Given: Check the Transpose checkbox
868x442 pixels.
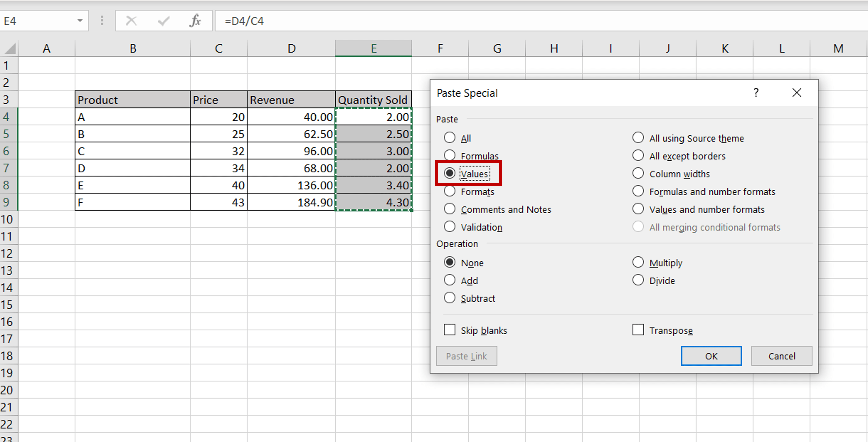Looking at the screenshot, I should click(638, 330).
